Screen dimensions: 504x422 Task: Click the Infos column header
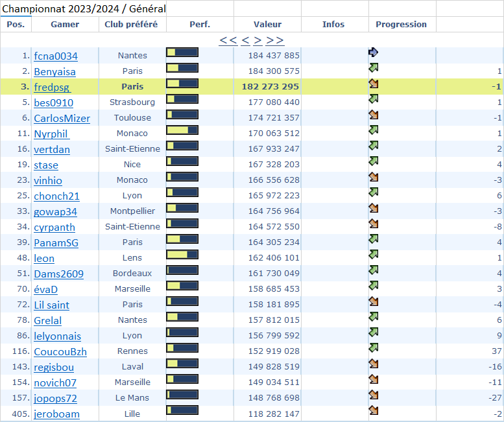click(x=333, y=25)
